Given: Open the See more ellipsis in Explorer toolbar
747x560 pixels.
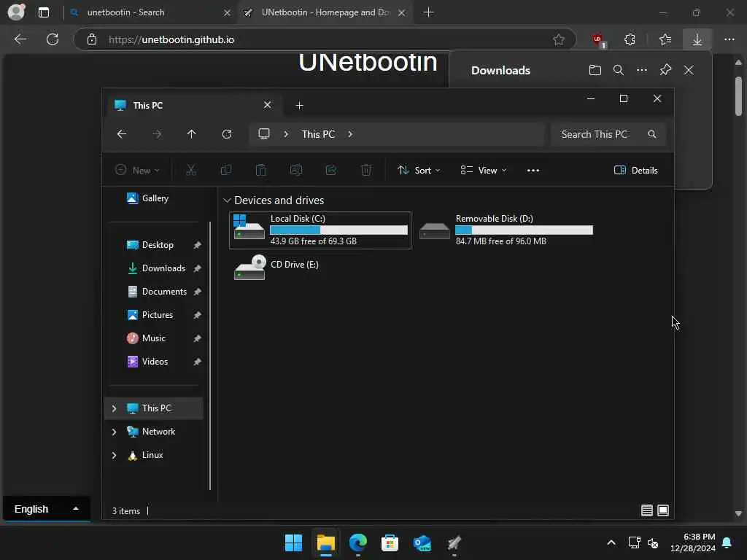Looking at the screenshot, I should pos(533,171).
